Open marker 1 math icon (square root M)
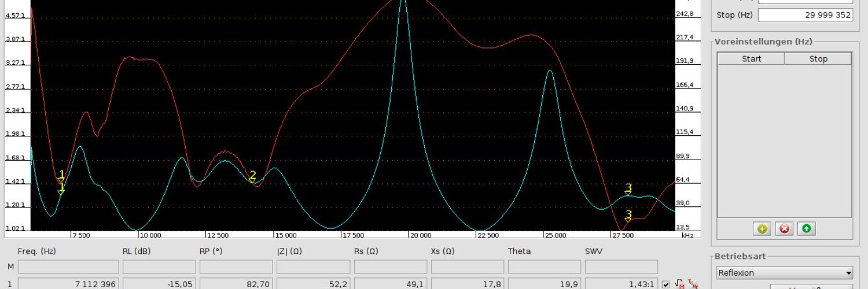 [679, 284]
